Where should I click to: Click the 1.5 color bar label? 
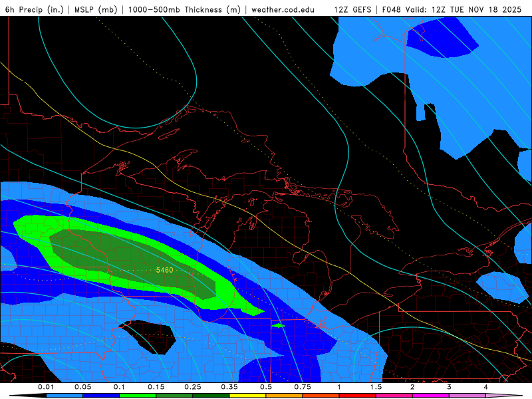tap(376, 387)
